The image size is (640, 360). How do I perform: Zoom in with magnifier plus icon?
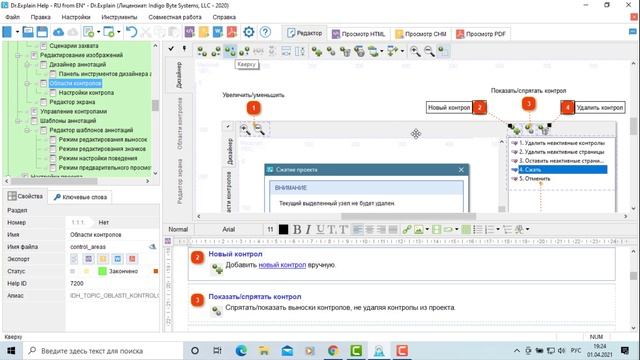[415, 51]
